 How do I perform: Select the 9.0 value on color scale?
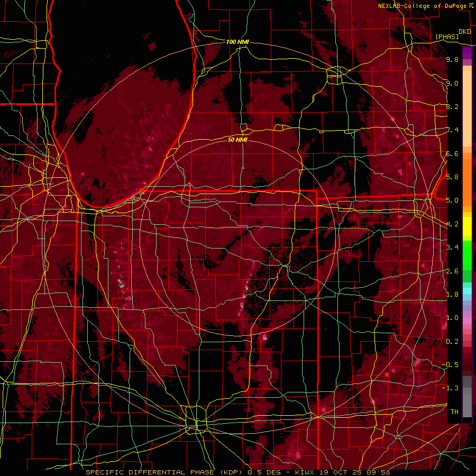click(452, 84)
